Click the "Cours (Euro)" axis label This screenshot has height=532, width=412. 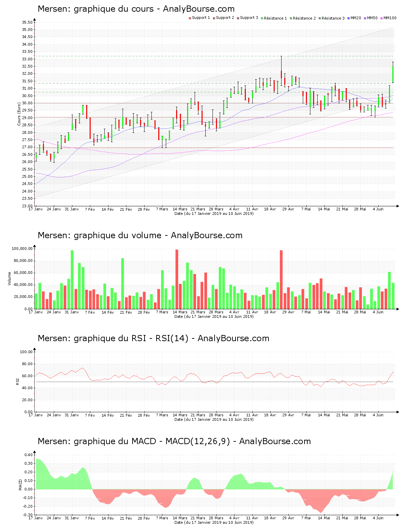[x=19, y=114]
